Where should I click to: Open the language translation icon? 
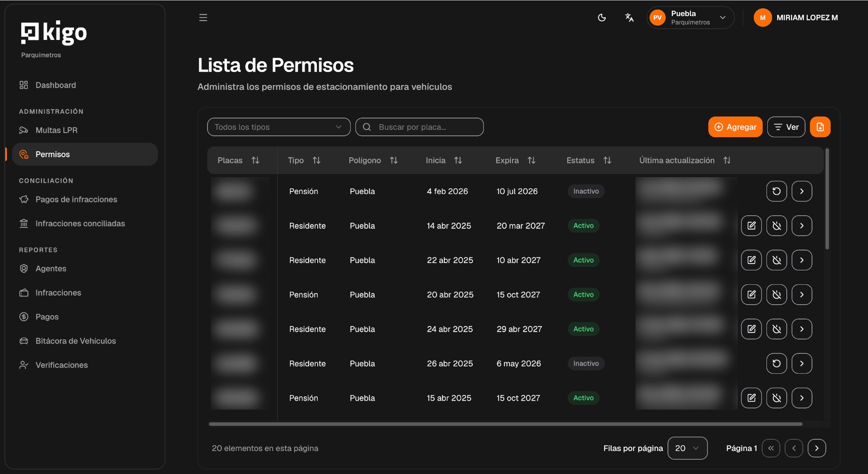click(629, 18)
